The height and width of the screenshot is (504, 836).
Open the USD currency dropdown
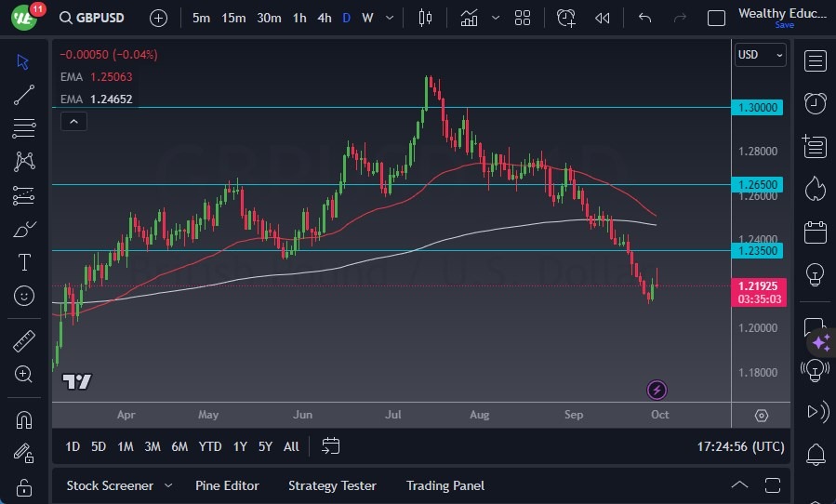pos(760,55)
